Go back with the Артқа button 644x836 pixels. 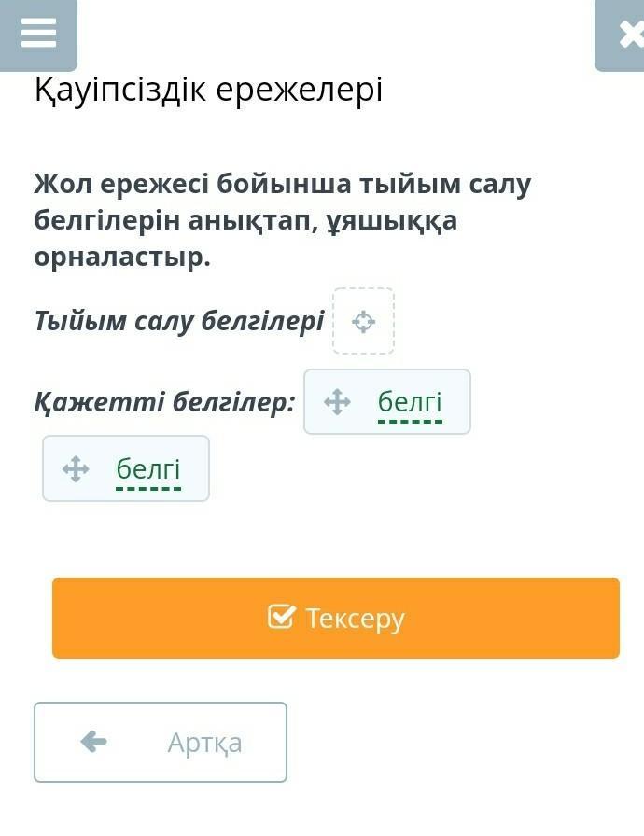pos(161,742)
